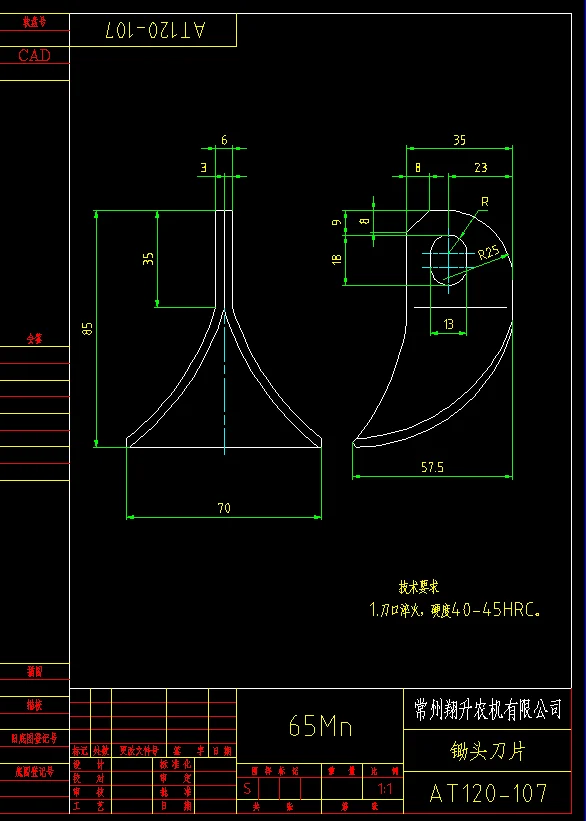The image size is (586, 821).
Task: Select the 6 dimension above the shank
Action: click(x=224, y=140)
